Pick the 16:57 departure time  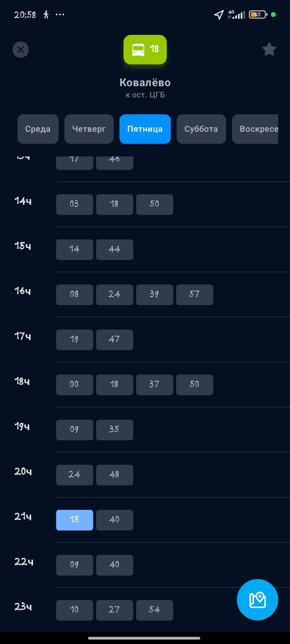[x=195, y=295]
